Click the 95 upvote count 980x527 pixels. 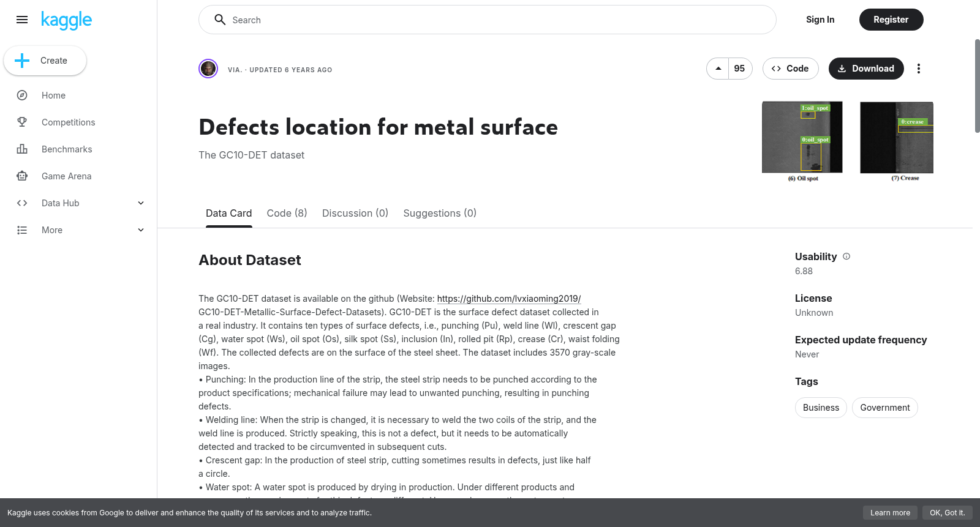pyautogui.click(x=740, y=69)
